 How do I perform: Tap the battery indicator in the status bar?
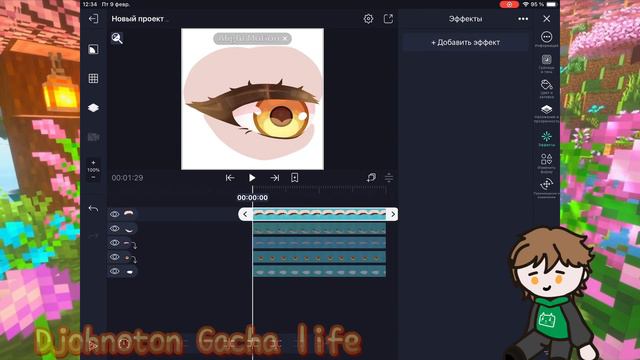tap(551, 4)
